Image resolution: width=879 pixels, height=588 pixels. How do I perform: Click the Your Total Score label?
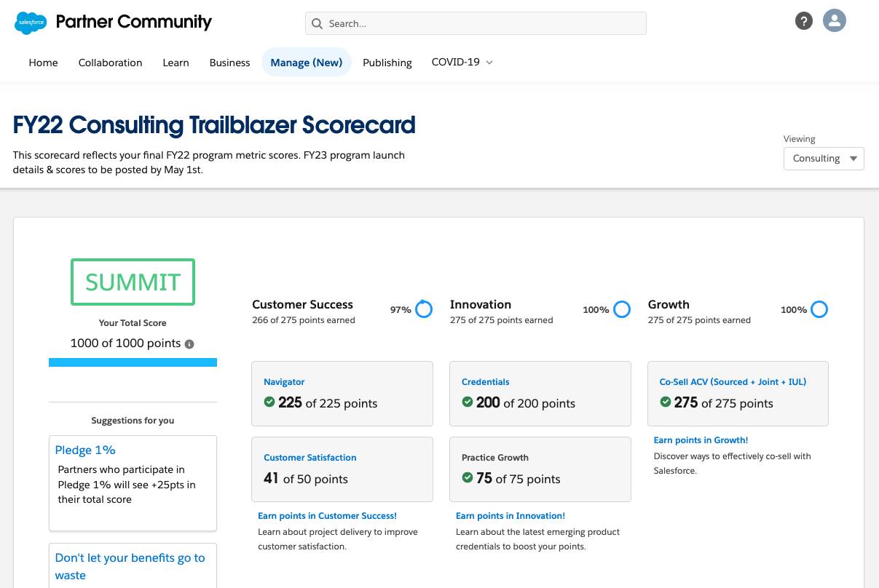[133, 322]
